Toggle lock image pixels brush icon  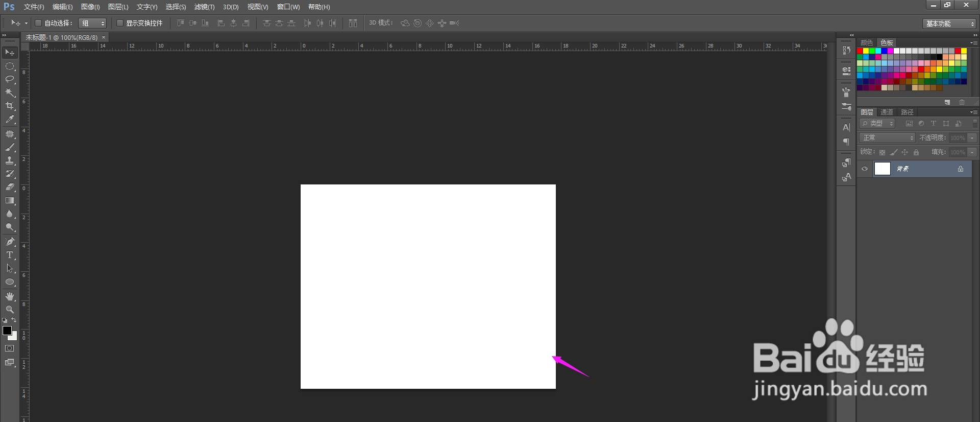[894, 152]
